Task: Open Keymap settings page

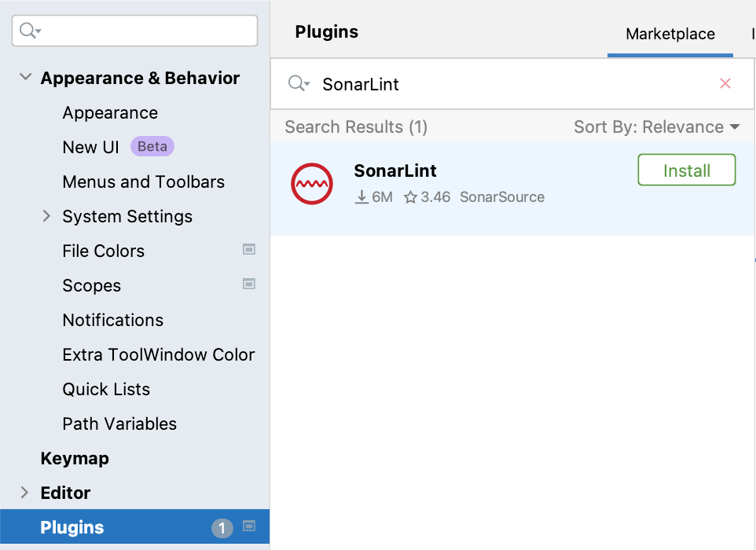Action: tap(75, 458)
